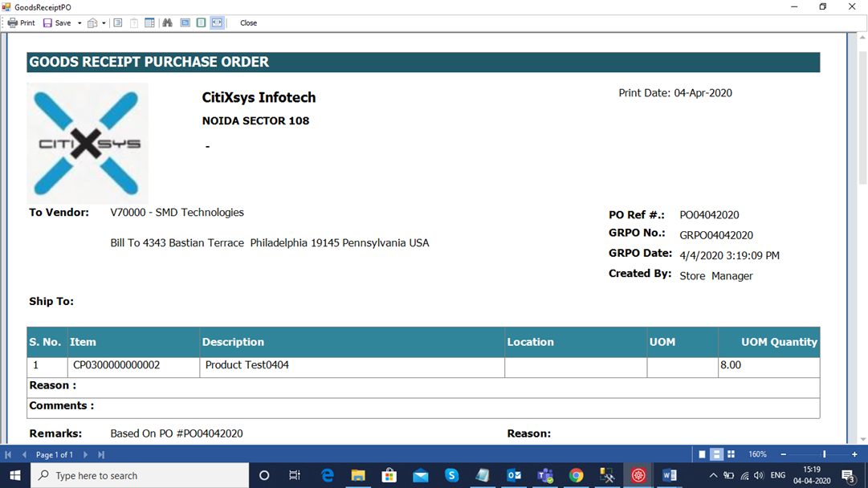The height and width of the screenshot is (488, 868).
Task: Open Word from taskbar
Action: point(670,475)
